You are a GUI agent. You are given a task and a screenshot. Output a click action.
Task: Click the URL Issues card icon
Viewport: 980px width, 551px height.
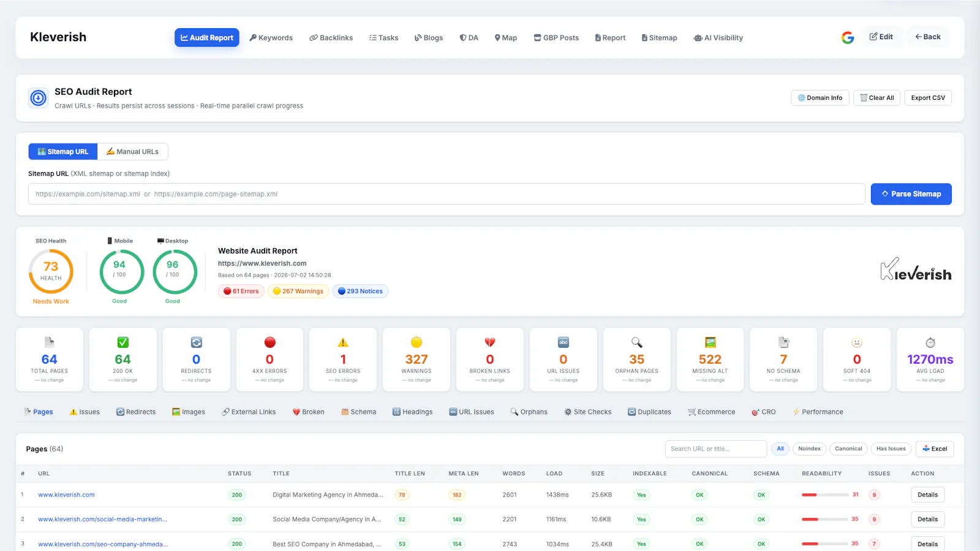563,342
